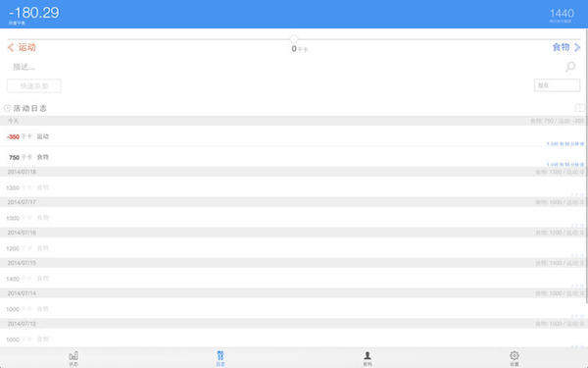Tap the square icon right of 活动日志

pyautogui.click(x=579, y=108)
